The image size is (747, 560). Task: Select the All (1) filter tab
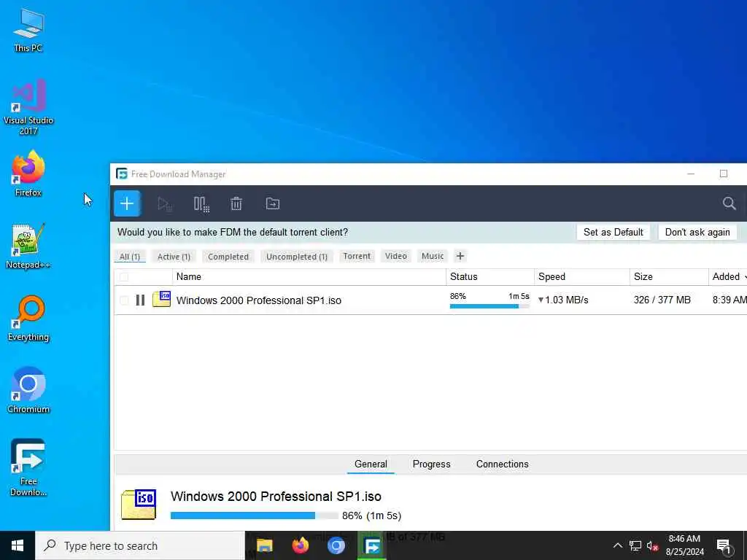(x=130, y=257)
